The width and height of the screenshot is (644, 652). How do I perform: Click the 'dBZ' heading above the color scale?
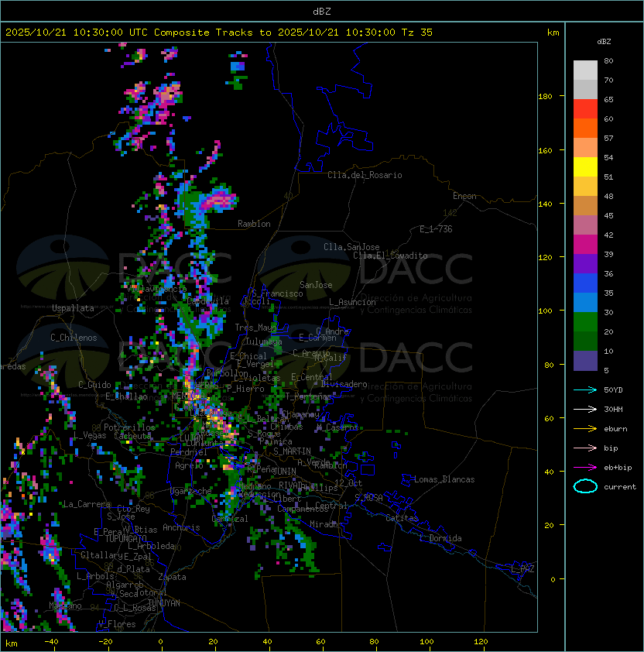pyautogui.click(x=604, y=42)
